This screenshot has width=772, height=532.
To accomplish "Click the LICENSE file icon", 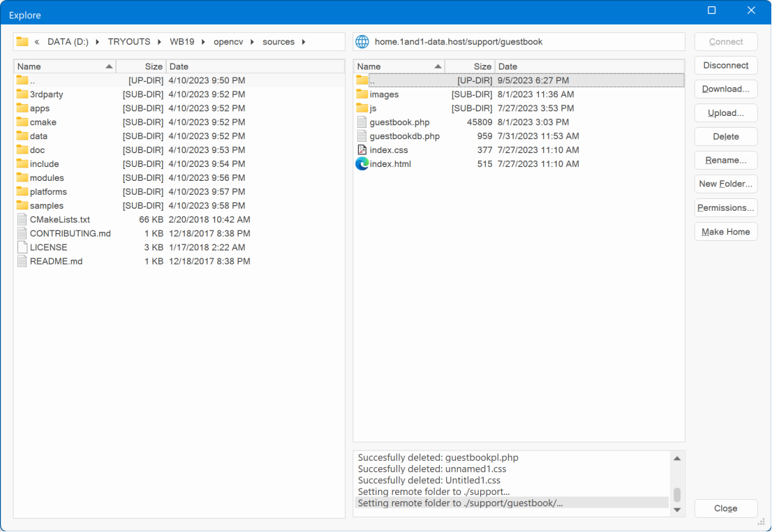I will pos(22,247).
